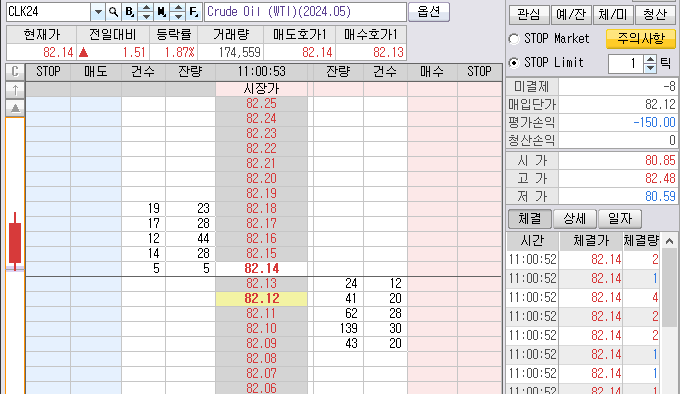Click the bold current price 82.14 in ladder

pyautogui.click(x=262, y=269)
